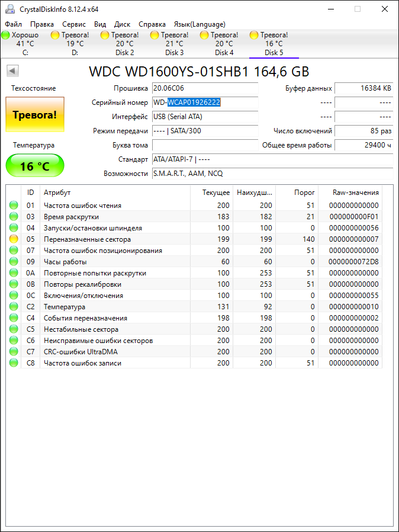This screenshot has width=399, height=532.
Task: Select the Частота ошибок чтения attribute name
Action: pos(82,206)
